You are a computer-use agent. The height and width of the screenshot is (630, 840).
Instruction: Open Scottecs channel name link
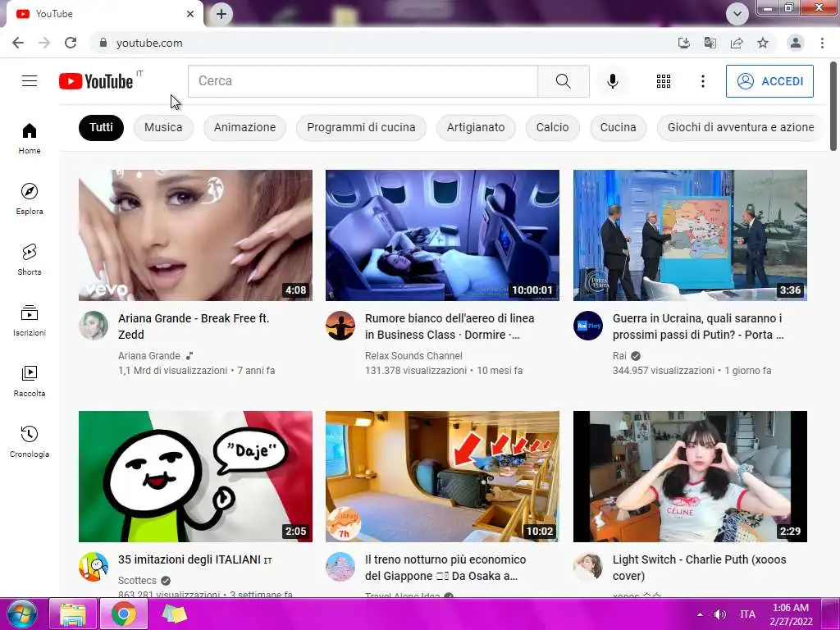tap(137, 581)
